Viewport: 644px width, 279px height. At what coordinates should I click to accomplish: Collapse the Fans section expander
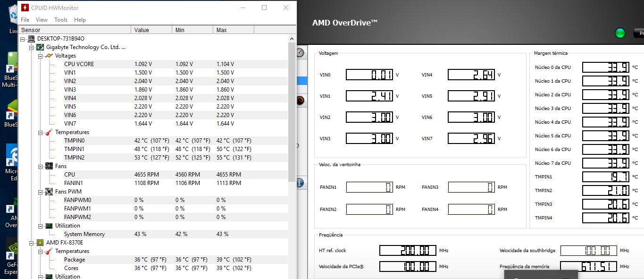click(40, 166)
